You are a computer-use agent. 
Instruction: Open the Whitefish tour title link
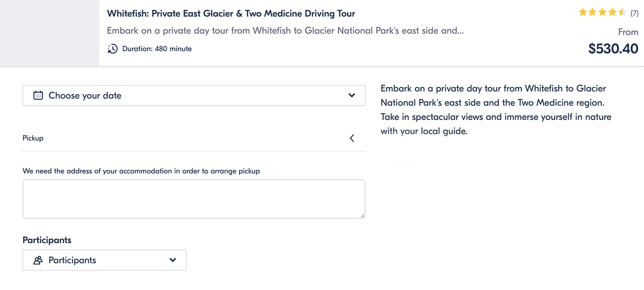pos(231,13)
